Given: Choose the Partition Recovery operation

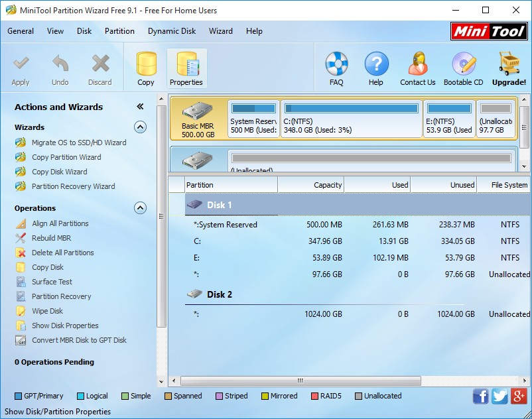Looking at the screenshot, I should click(x=62, y=296).
